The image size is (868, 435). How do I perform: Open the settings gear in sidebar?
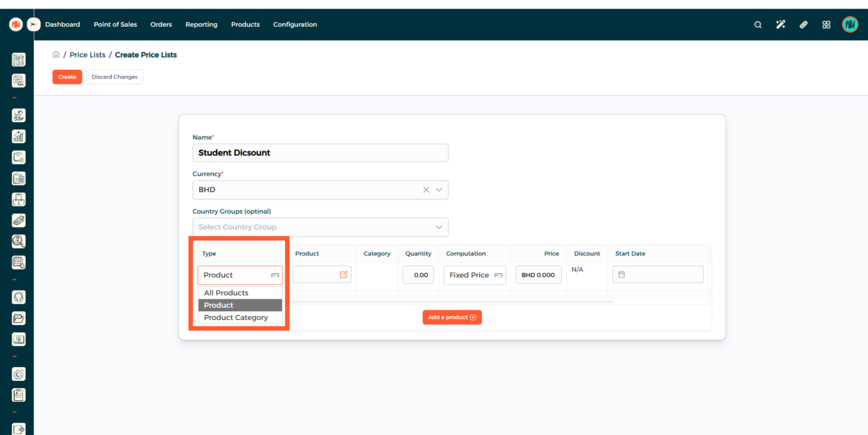(19, 374)
